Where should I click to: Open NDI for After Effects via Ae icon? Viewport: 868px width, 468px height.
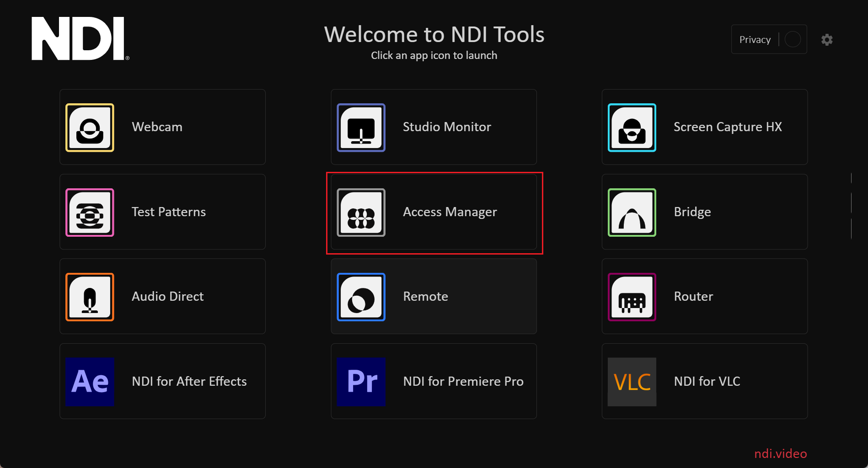click(90, 382)
